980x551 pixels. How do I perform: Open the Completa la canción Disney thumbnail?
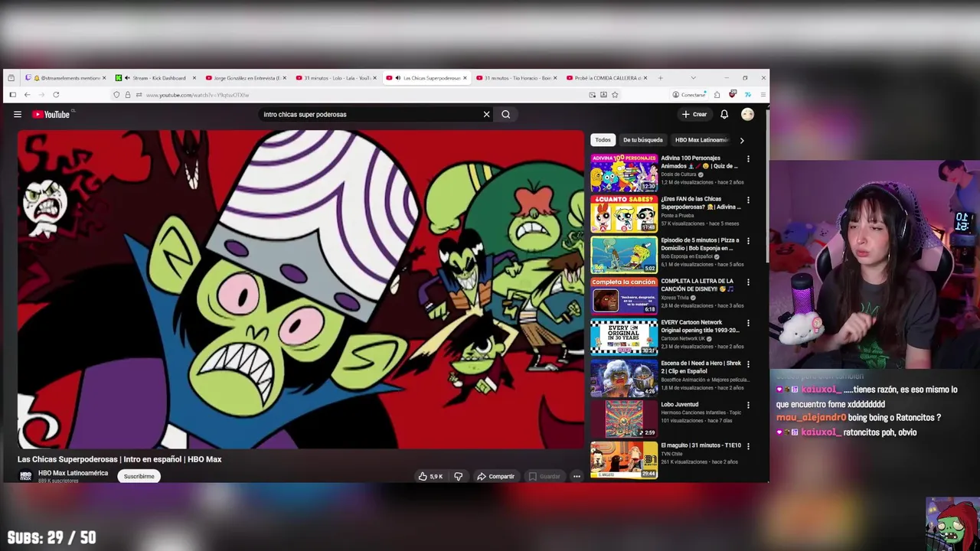click(624, 296)
